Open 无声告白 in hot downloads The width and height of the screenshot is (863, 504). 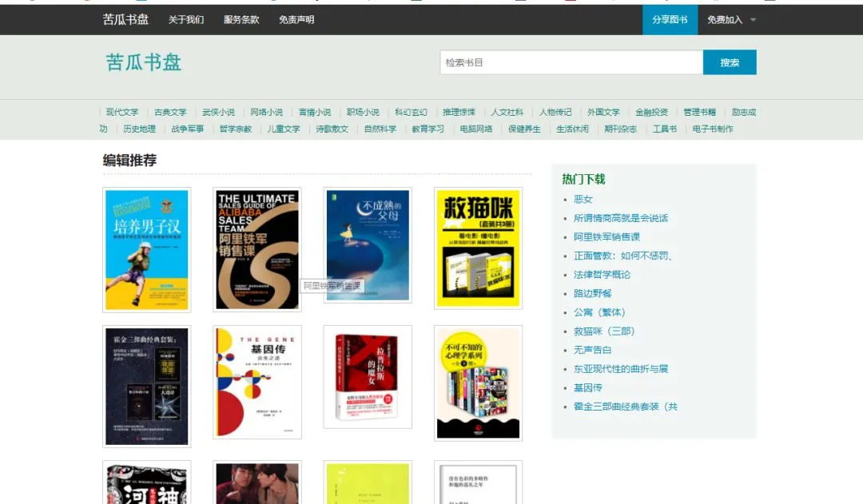pyautogui.click(x=592, y=350)
